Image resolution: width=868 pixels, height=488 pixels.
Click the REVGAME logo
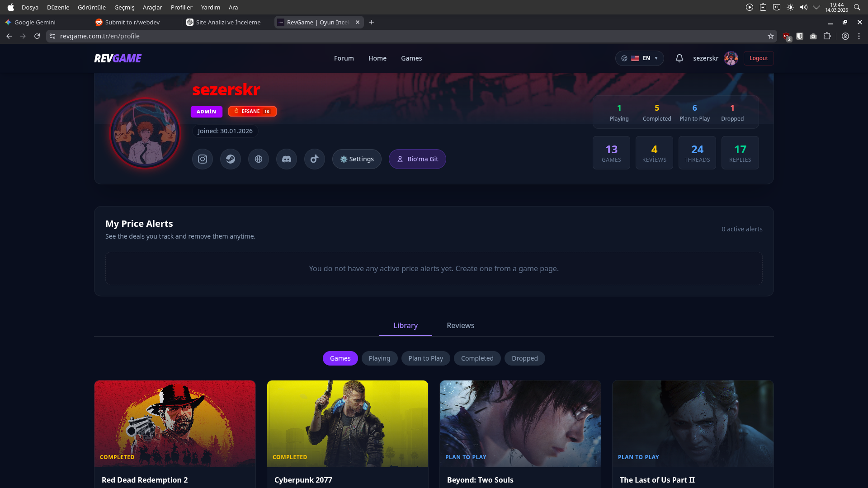(x=117, y=58)
